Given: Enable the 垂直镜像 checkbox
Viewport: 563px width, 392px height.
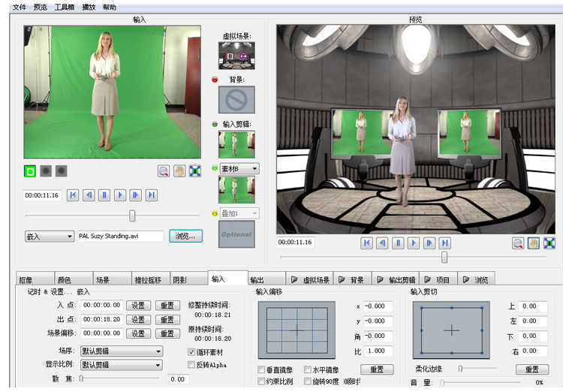Looking at the screenshot, I should point(261,369).
